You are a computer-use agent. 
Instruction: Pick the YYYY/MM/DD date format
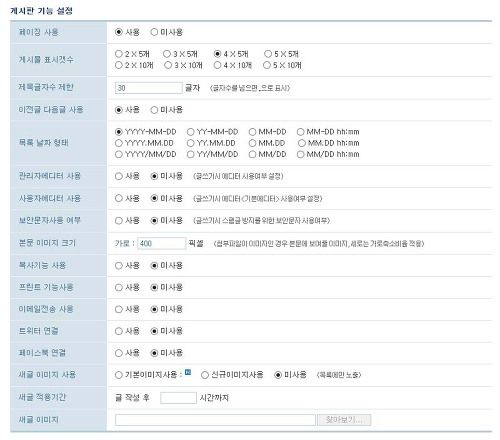click(119, 154)
